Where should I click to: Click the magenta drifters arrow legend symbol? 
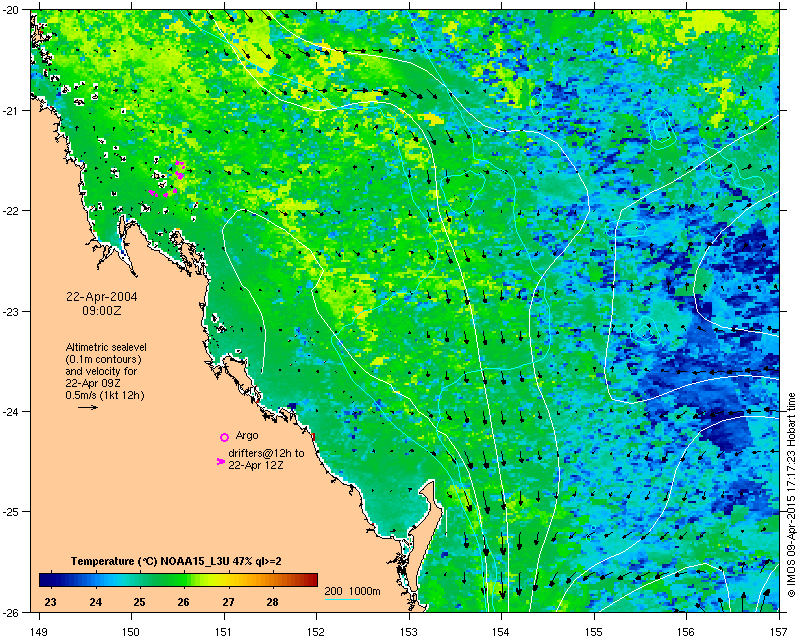coord(220,461)
